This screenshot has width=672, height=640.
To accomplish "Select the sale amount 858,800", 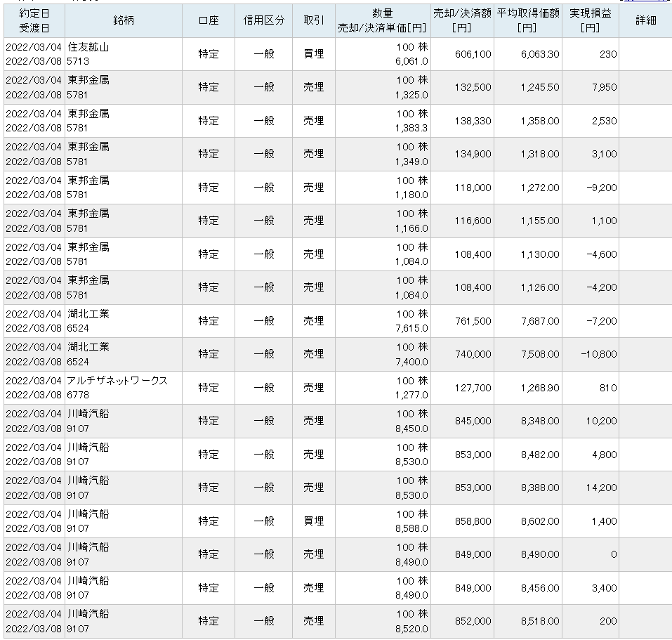I will coord(473,521).
